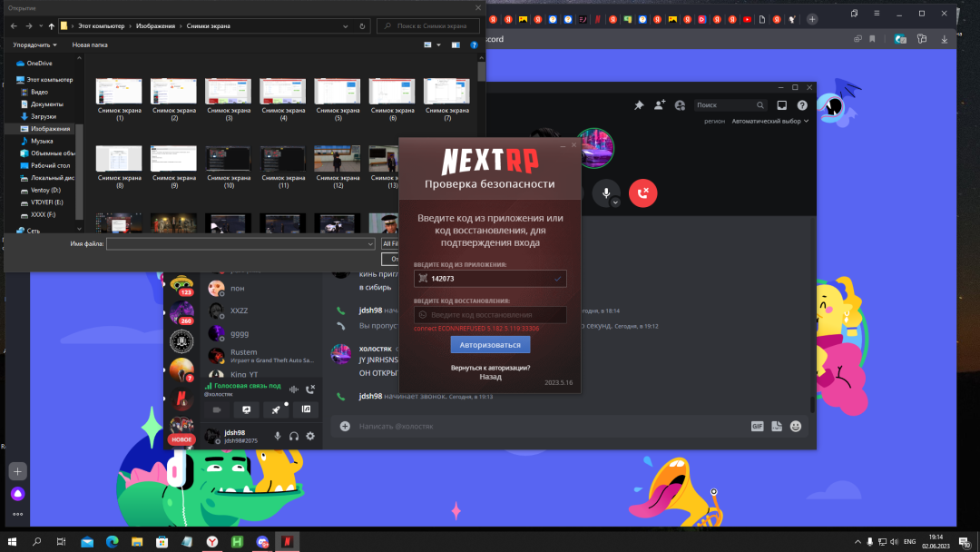The width and height of the screenshot is (980, 552).
Task: Select thumbnail Снимок экрана (5)
Action: click(338, 99)
